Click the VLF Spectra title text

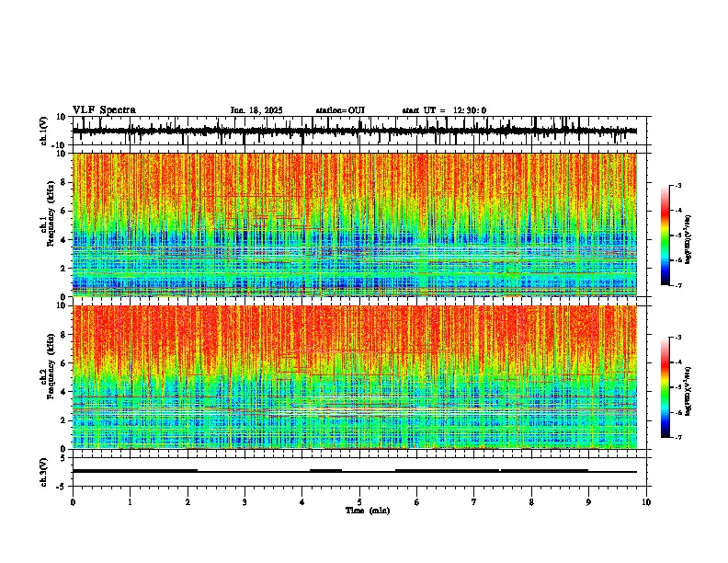(104, 110)
